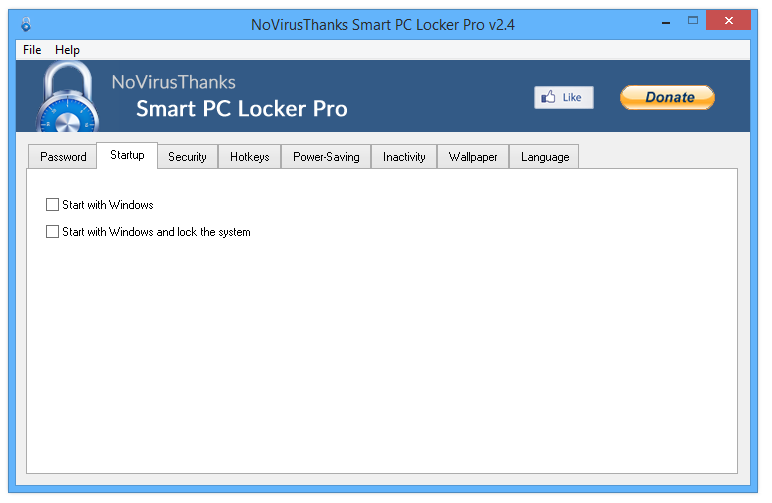Viewport: 772px width, 503px height.
Task: Select the Startup tab
Action: 127,155
